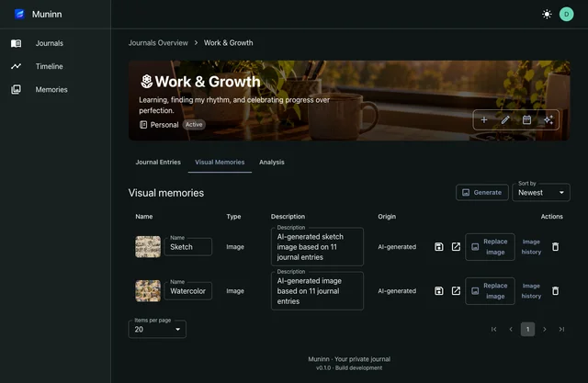
Task: Click the Muninn logo icon
Action: click(x=19, y=15)
